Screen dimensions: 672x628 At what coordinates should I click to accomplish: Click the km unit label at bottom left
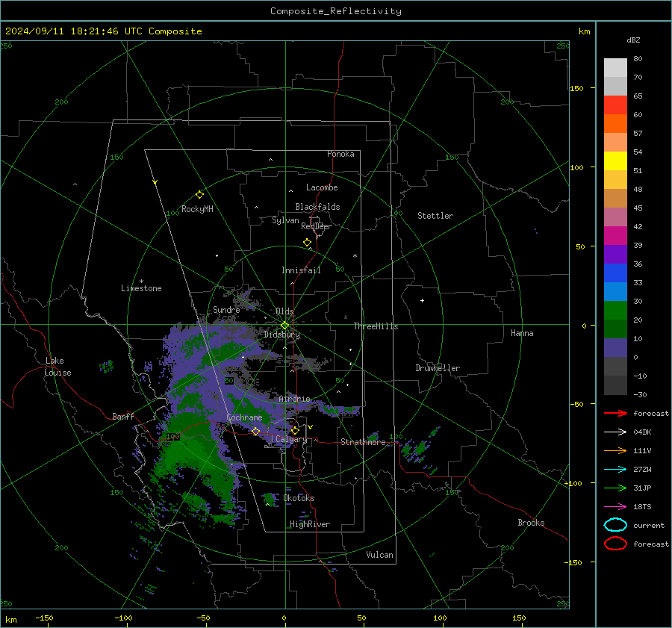point(10,620)
